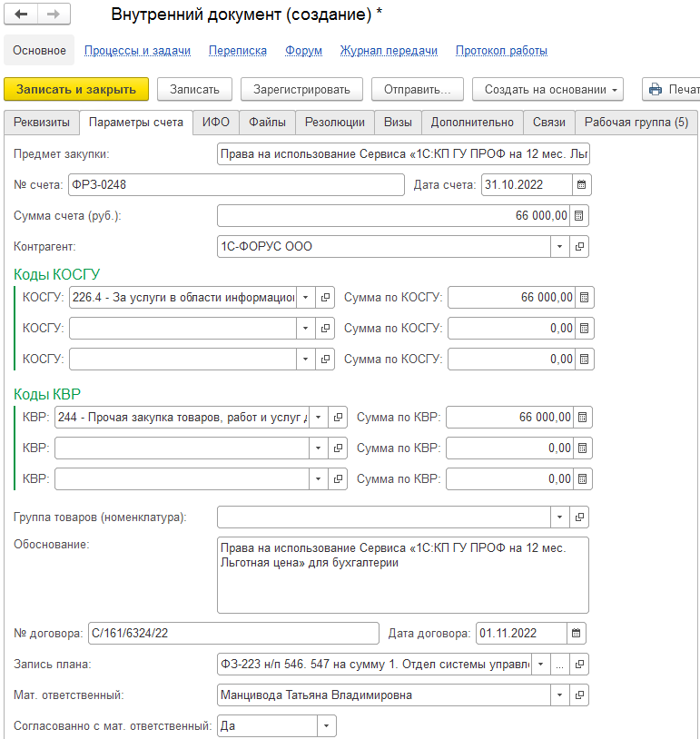
Task: Click open icon for Группа товаров (номенклатура)
Action: [579, 517]
